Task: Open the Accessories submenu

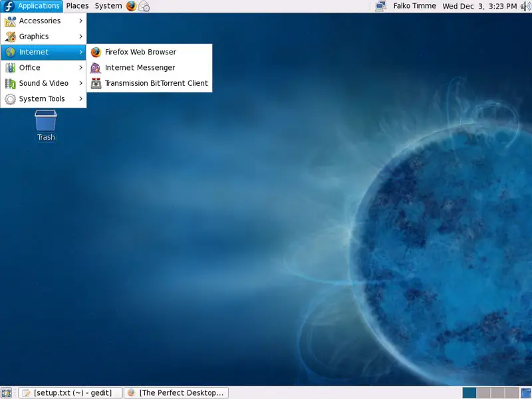Action: click(x=43, y=21)
